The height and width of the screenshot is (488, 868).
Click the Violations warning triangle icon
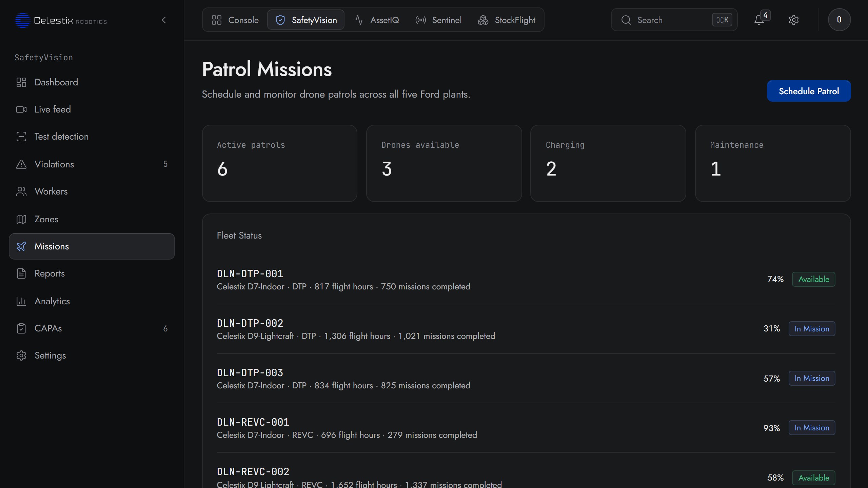pyautogui.click(x=21, y=164)
